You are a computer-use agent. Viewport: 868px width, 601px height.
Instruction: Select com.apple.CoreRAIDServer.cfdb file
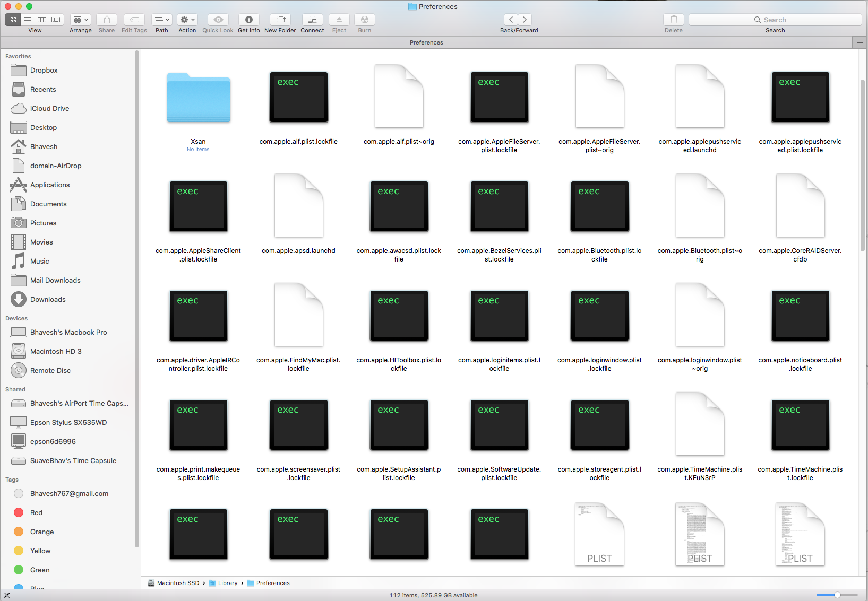[801, 206]
